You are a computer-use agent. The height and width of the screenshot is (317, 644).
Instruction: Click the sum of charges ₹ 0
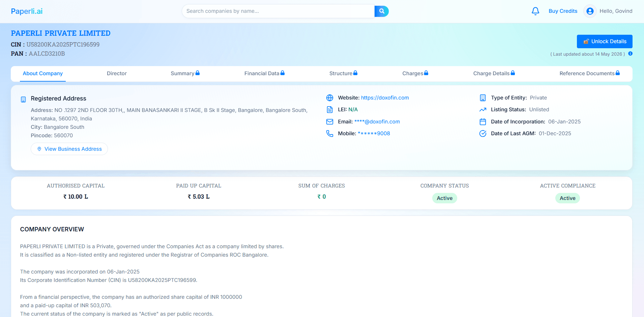coord(322,197)
